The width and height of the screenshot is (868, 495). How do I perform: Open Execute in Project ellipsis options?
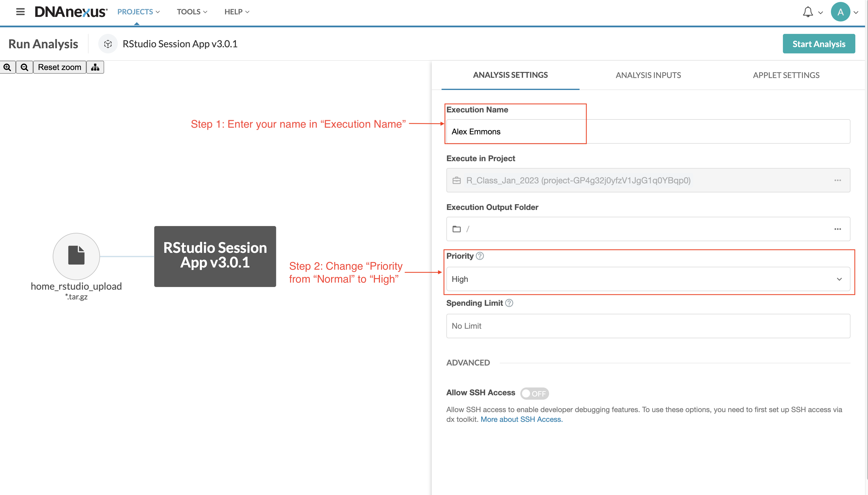pos(838,180)
